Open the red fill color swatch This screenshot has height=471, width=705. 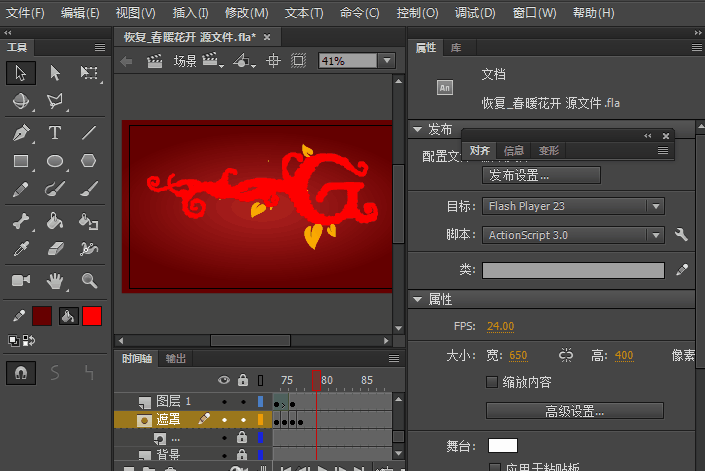92,316
